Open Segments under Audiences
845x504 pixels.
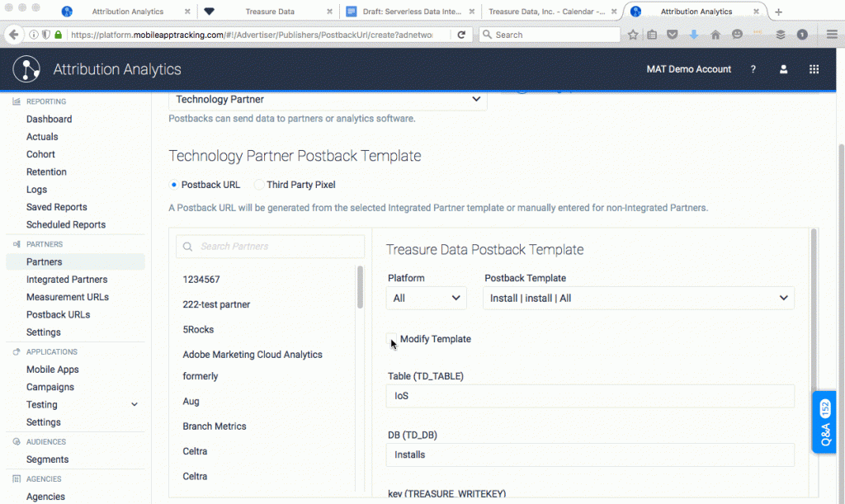[x=47, y=459]
